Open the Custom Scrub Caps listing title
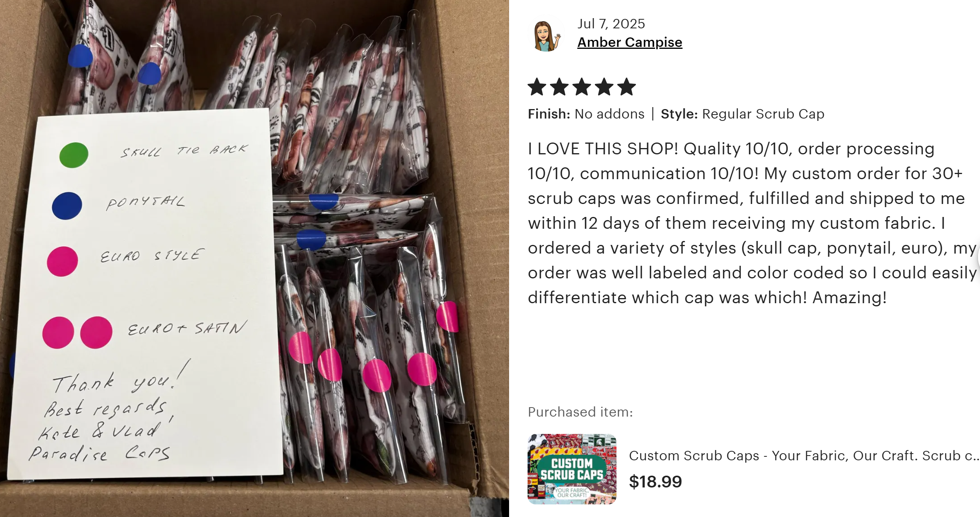 [x=803, y=456]
